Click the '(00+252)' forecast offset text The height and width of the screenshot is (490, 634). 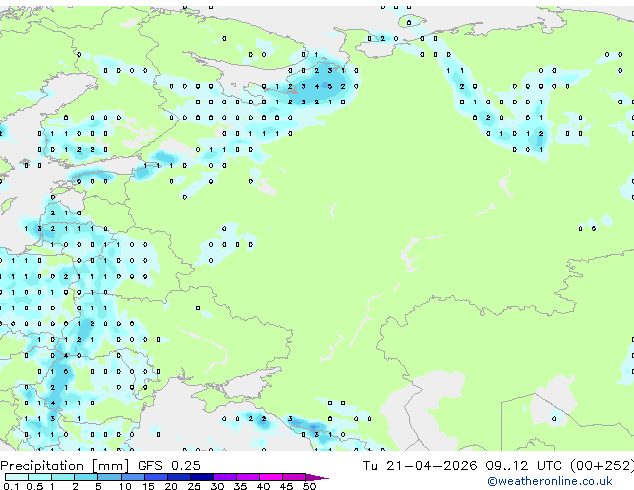click(602, 466)
